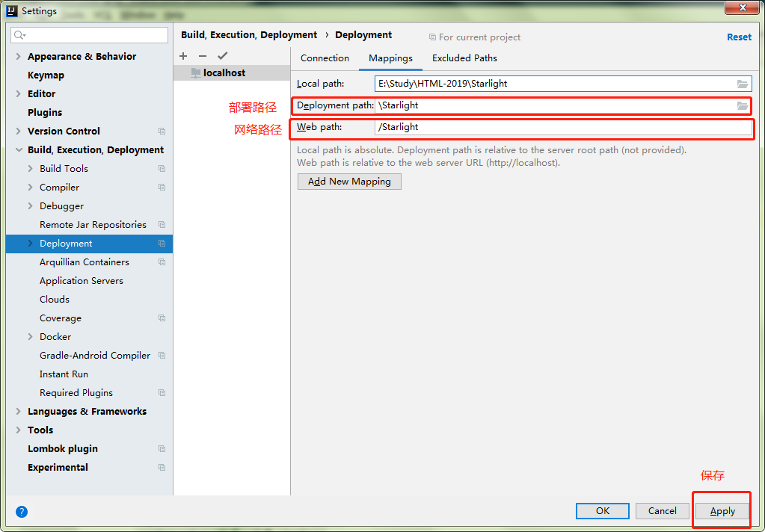765x532 pixels.
Task: Click the For current project icon
Action: (432, 37)
